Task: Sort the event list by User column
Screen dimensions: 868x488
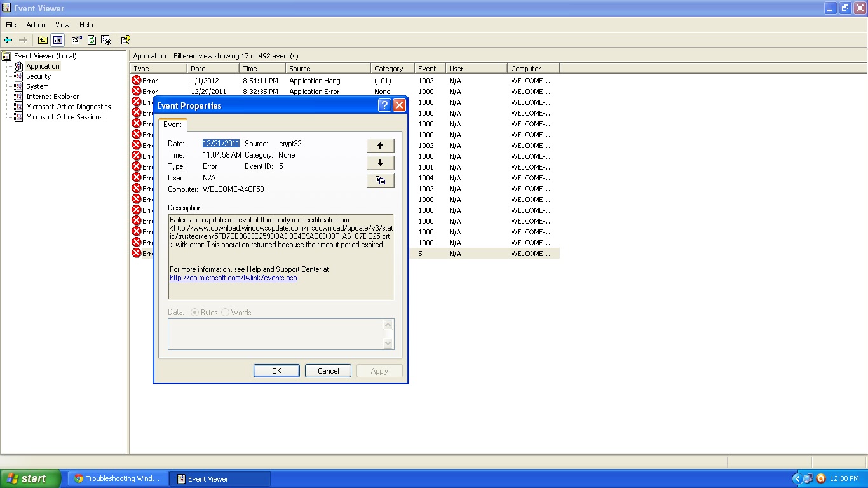Action: point(477,69)
